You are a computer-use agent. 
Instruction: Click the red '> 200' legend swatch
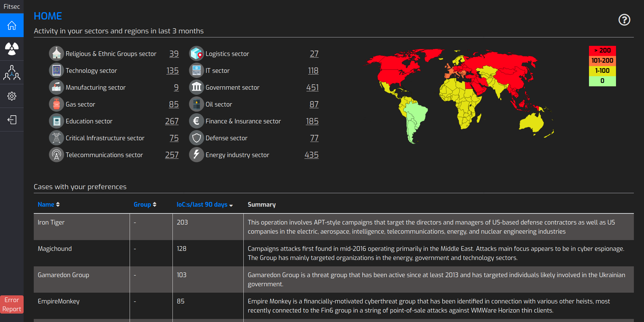pos(602,51)
